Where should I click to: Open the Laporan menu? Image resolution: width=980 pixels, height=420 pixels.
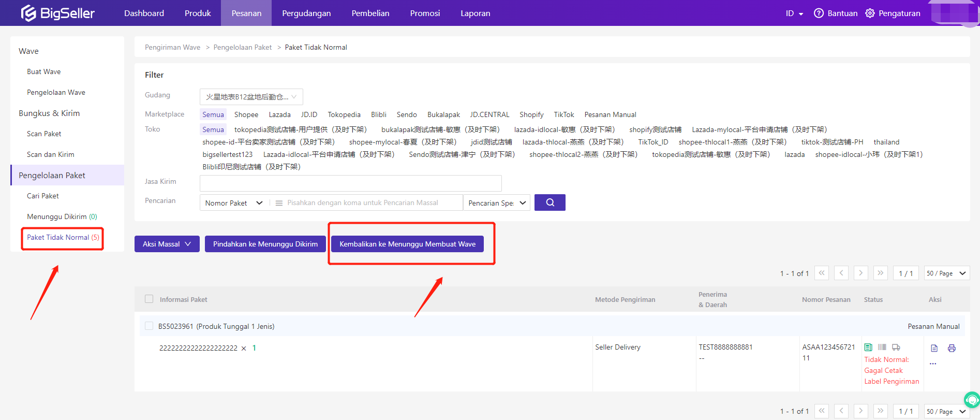(476, 13)
